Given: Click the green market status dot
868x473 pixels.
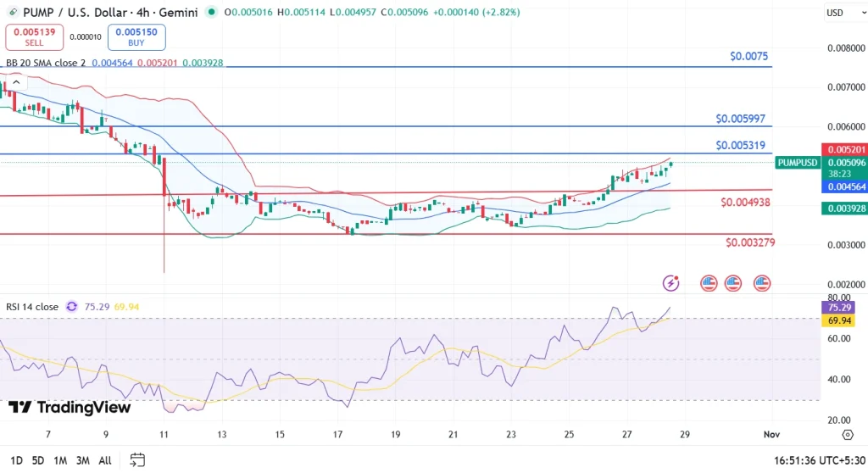Looking at the screenshot, I should click(211, 12).
